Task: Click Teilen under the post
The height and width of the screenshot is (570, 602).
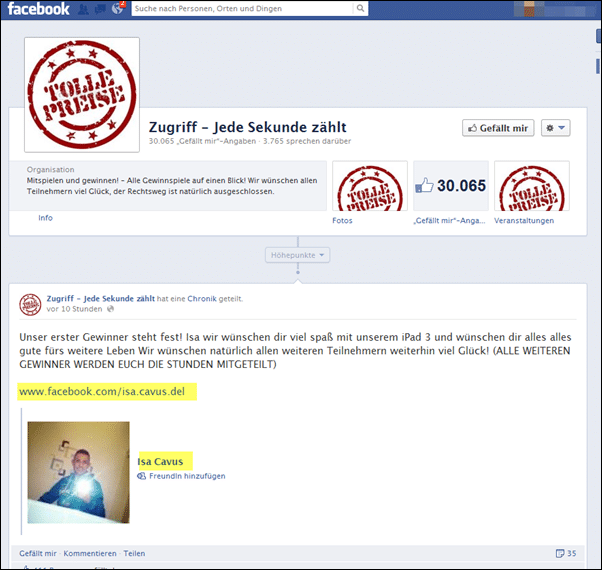Action: click(x=134, y=553)
